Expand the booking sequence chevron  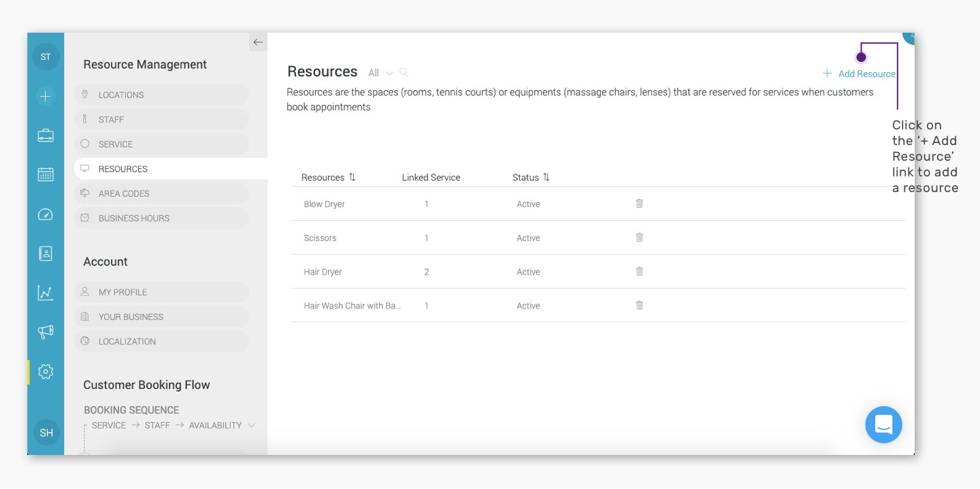coord(251,426)
